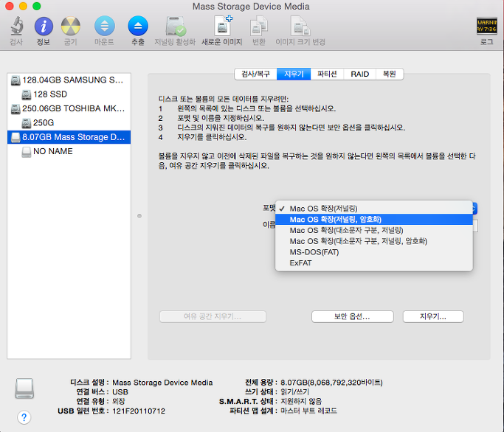
Task: Open 정보 (Info) toolbar icon
Action: tap(44, 26)
